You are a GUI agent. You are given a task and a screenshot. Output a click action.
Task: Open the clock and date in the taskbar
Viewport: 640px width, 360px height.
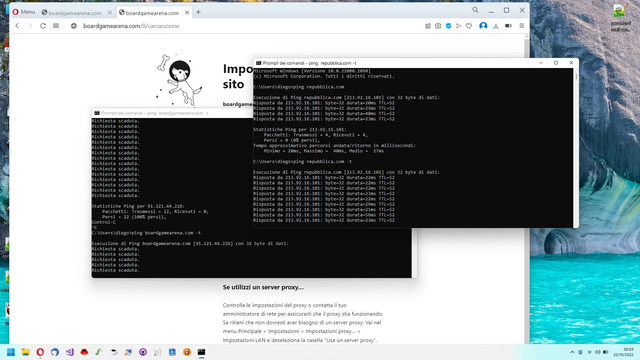click(x=624, y=352)
